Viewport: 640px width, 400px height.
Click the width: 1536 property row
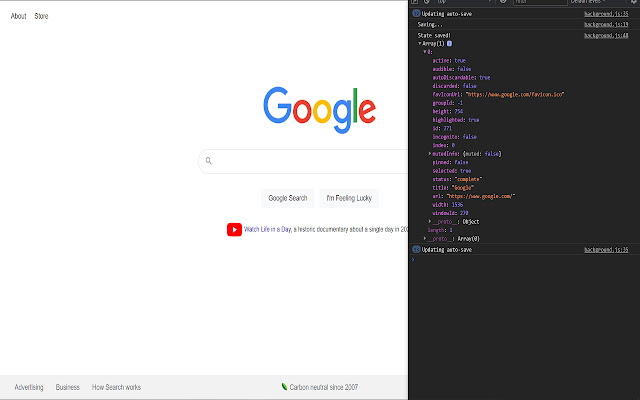[448, 204]
